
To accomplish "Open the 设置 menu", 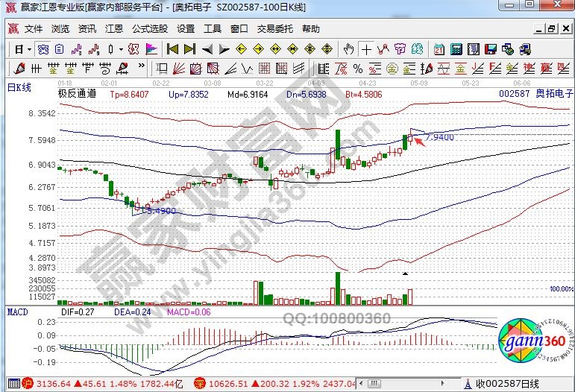I will click(x=186, y=28).
